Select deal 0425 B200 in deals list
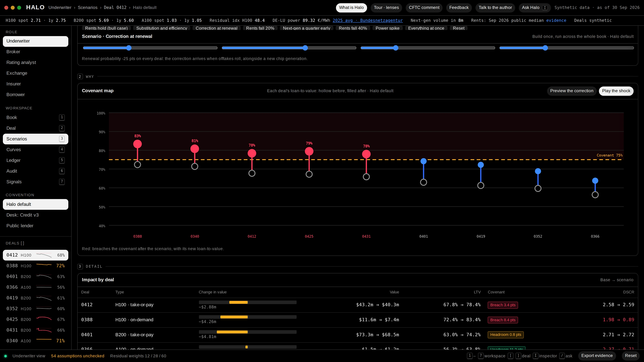The height and width of the screenshot is (362, 644). click(x=35, y=319)
